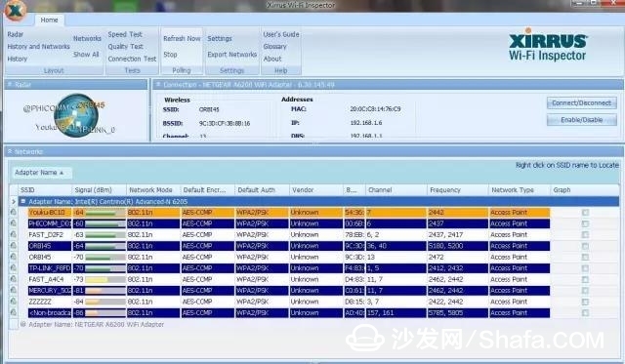The height and width of the screenshot is (364, 625).
Task: Select the Home ribbon tab
Action: 49,20
